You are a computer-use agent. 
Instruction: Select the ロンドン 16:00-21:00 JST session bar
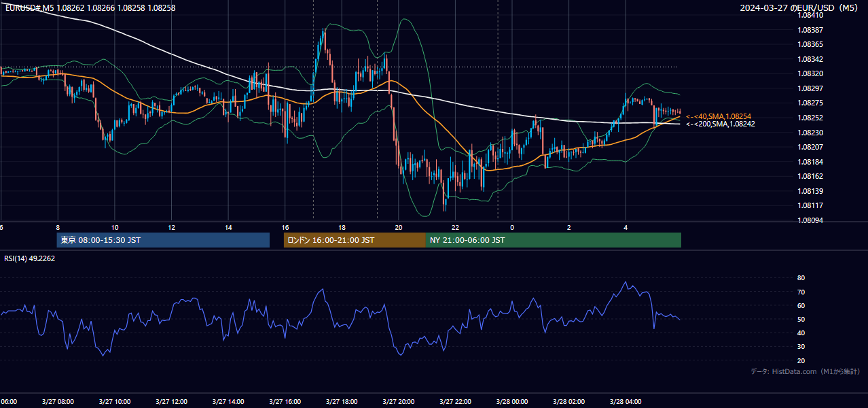click(355, 240)
